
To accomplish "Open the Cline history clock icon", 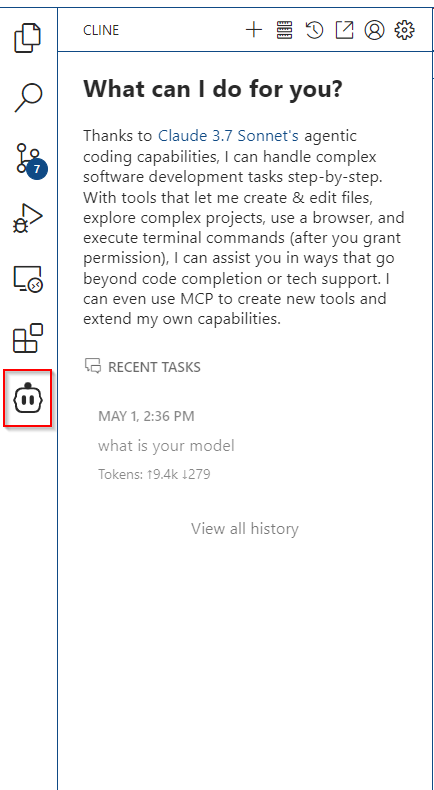I will point(314,30).
